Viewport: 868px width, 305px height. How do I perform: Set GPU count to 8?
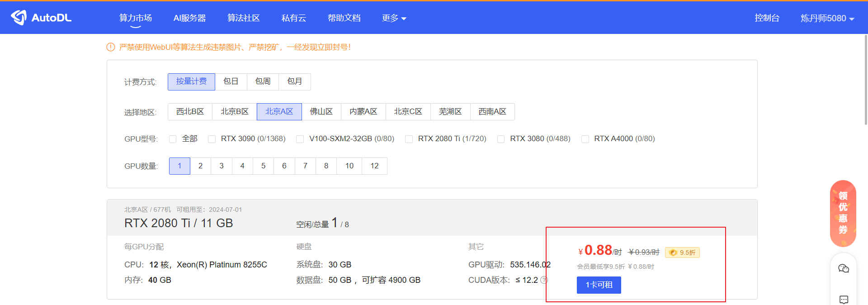[326, 166]
